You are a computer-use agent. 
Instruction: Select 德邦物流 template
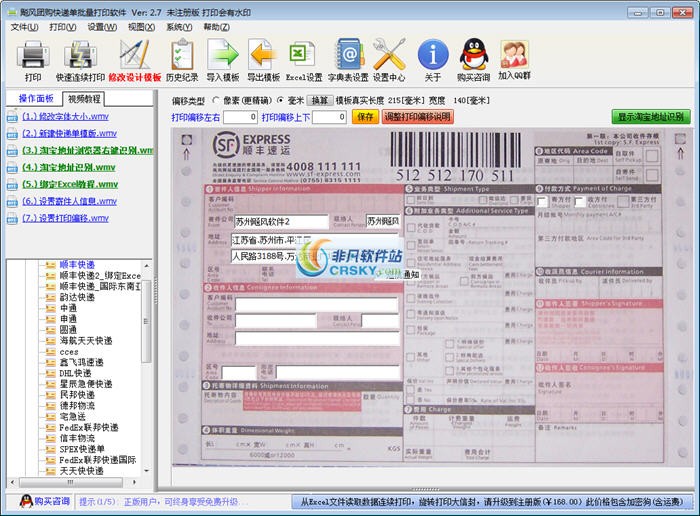(x=77, y=406)
